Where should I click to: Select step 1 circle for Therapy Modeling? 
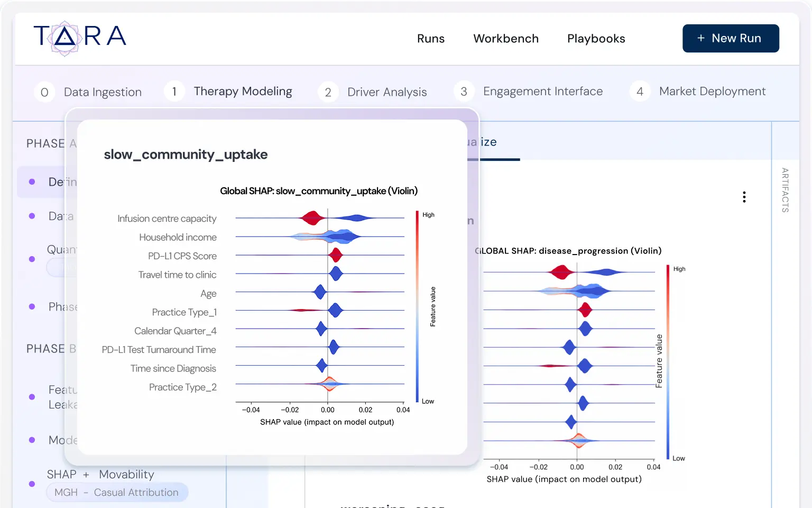(174, 92)
